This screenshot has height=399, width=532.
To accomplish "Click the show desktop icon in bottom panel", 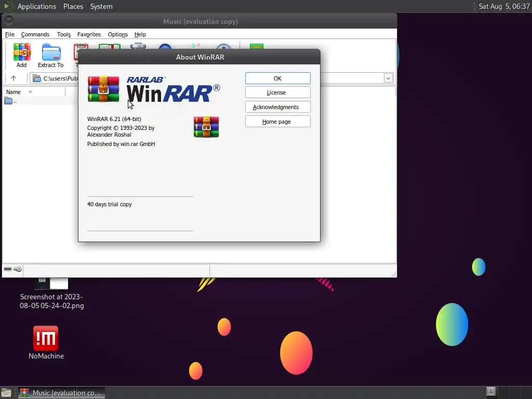I will point(6,393).
